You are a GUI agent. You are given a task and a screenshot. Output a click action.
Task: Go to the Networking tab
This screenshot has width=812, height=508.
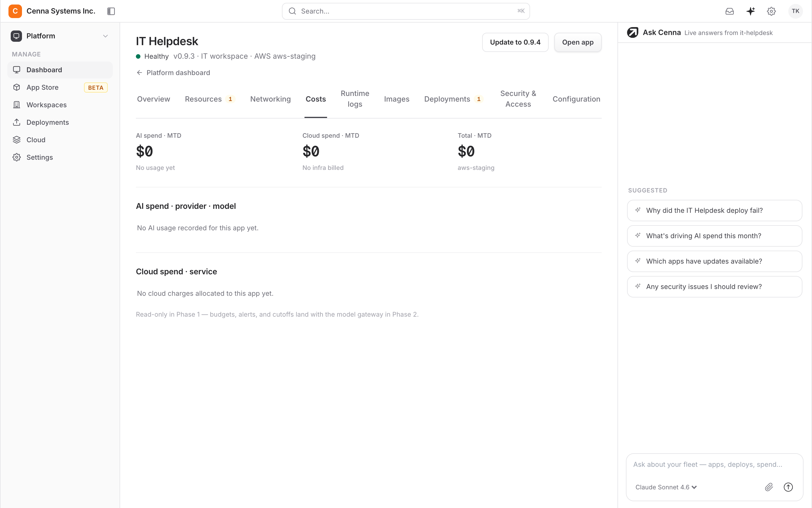pyautogui.click(x=270, y=99)
